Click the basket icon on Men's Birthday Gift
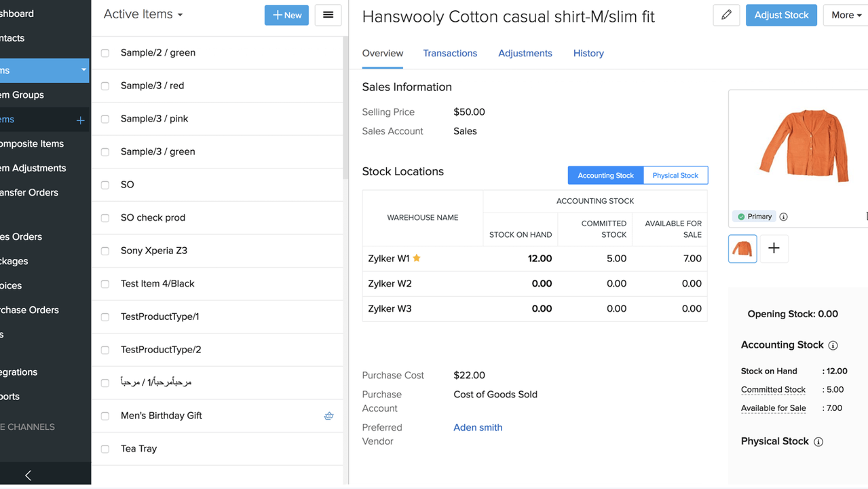The image size is (868, 489). point(328,416)
